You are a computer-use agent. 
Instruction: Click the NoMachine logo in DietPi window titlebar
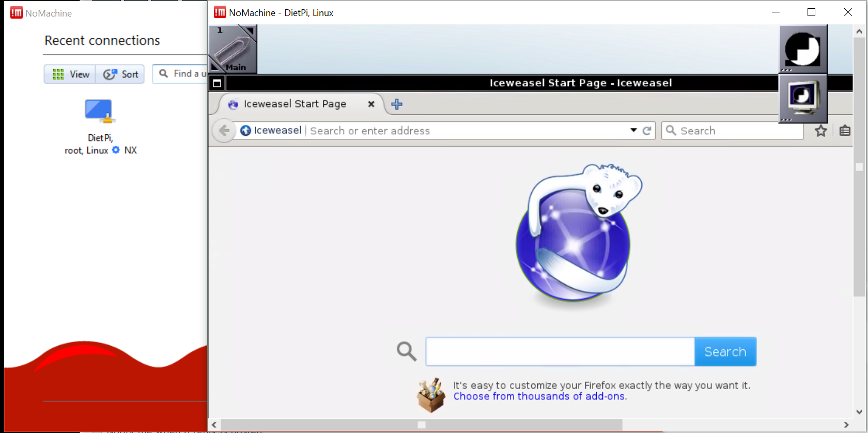pyautogui.click(x=220, y=12)
